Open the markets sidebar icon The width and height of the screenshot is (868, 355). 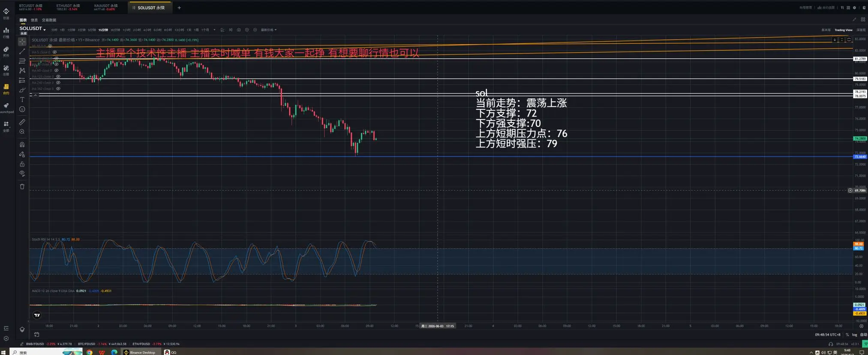(x=6, y=30)
